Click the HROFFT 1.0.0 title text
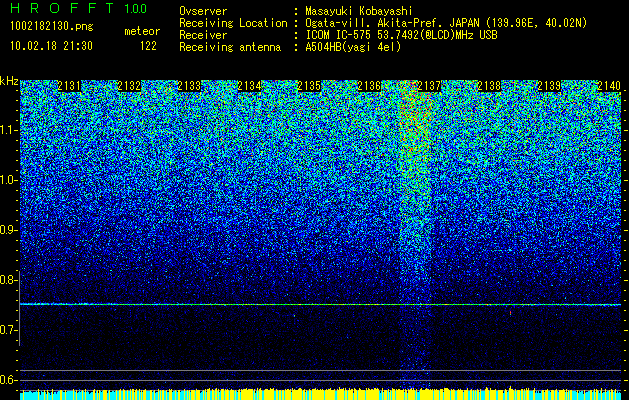The width and height of the screenshot is (629, 400). (78, 8)
